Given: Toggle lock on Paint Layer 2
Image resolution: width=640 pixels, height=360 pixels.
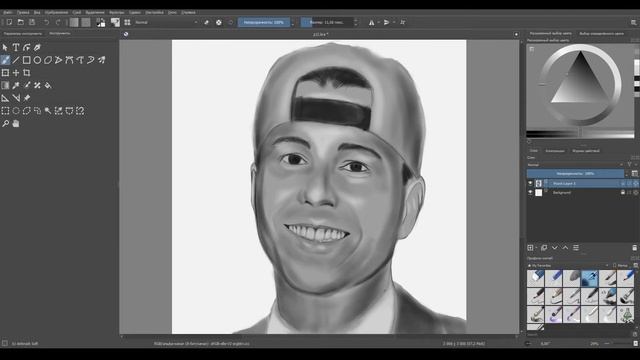Looking at the screenshot, I should (623, 184).
